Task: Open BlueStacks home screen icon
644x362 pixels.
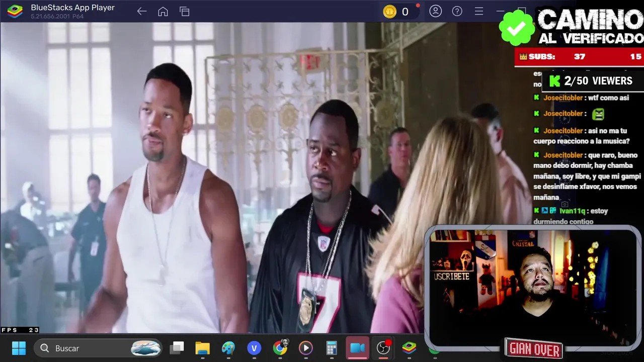Action: coord(163,12)
